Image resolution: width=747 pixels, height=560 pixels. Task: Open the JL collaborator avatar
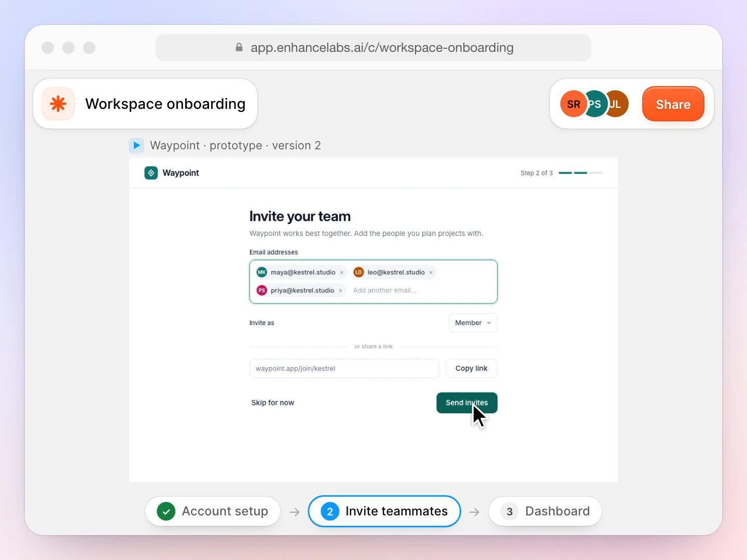(x=617, y=104)
